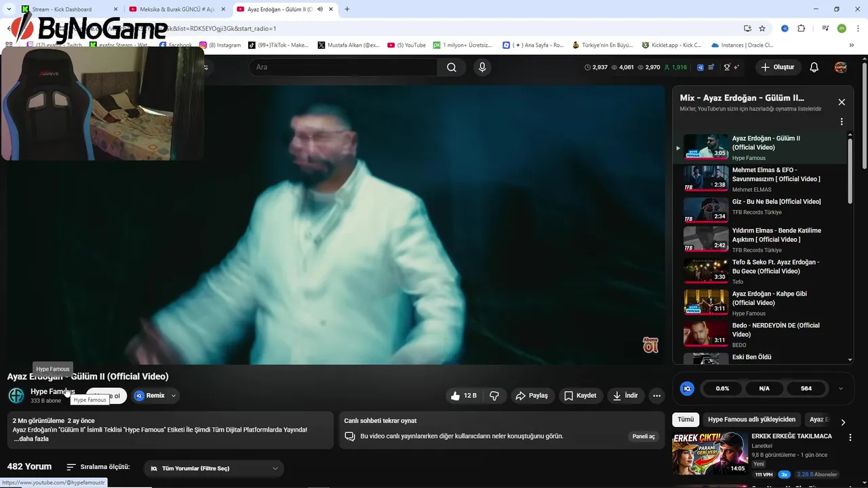The image size is (868, 488).
Task: Play Ayaz Erdoğan - Kahpe Gibi
Action: (x=765, y=303)
